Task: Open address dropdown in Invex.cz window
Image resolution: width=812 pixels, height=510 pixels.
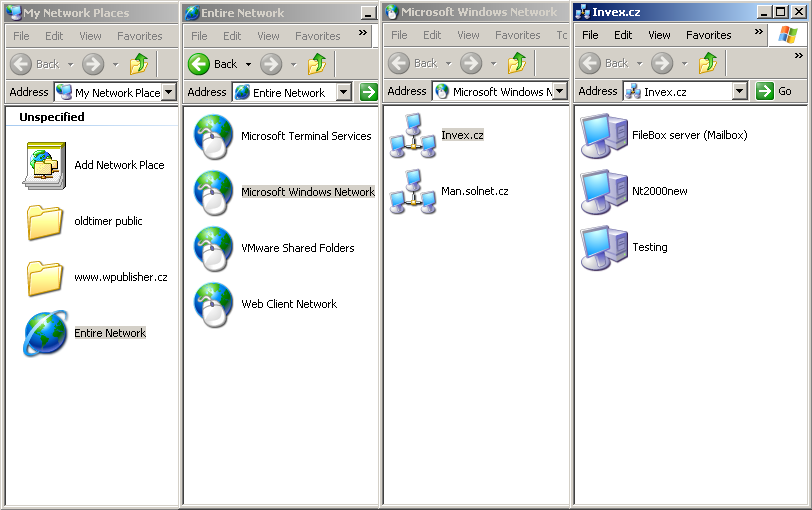Action: pyautogui.click(x=740, y=91)
